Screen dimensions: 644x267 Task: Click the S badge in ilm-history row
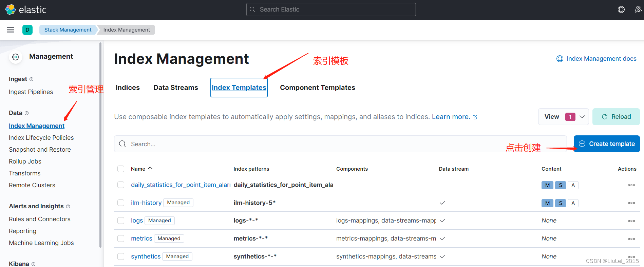click(561, 203)
